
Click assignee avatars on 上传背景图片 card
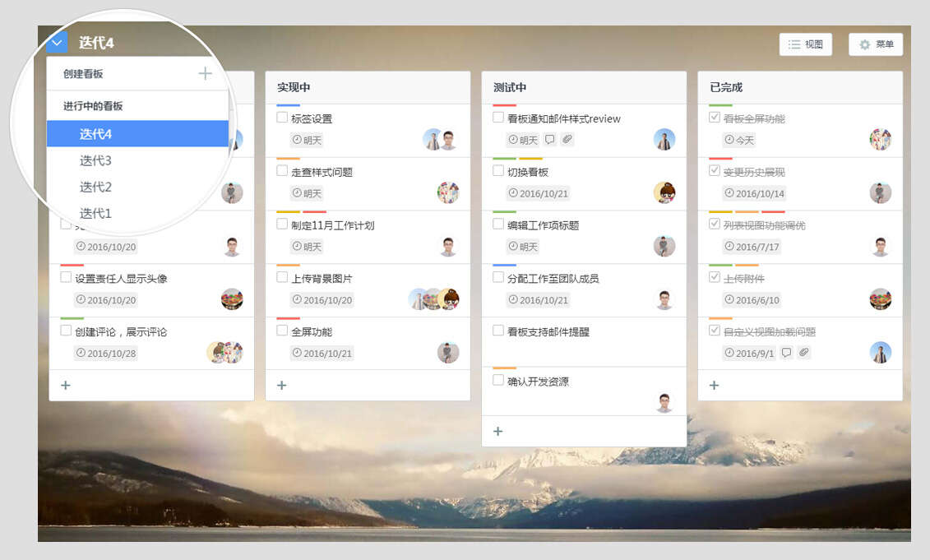click(x=435, y=299)
